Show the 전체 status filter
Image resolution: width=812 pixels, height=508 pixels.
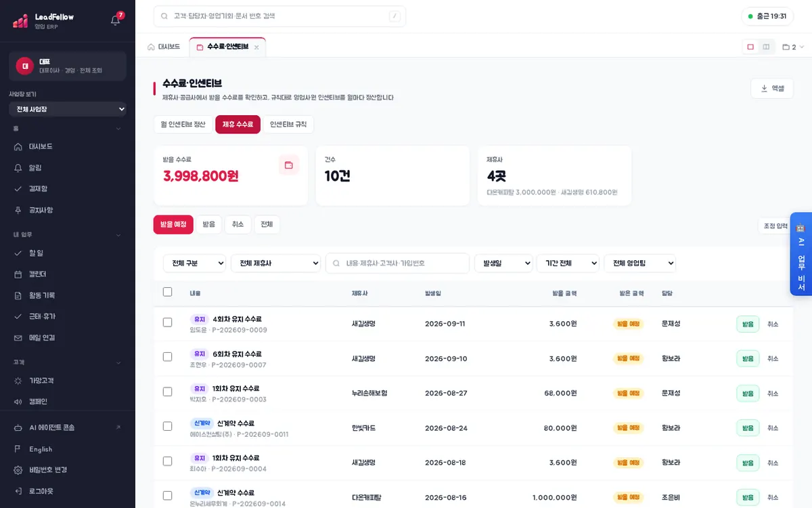267,225
